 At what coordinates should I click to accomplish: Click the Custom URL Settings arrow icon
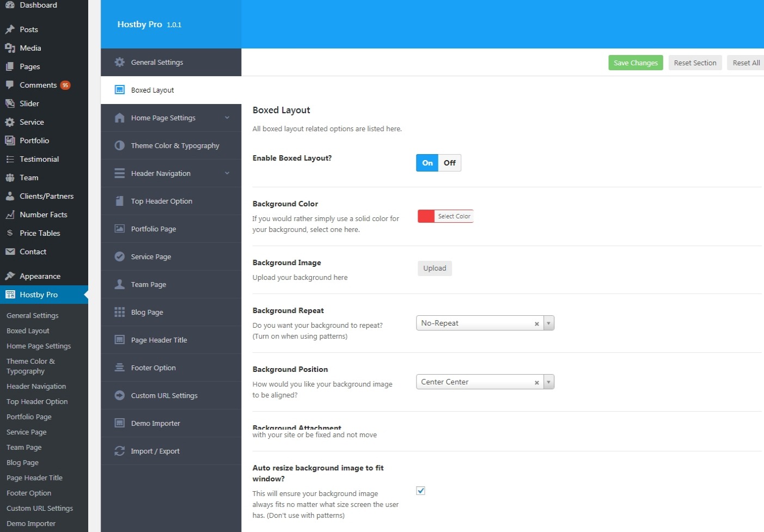click(x=120, y=395)
